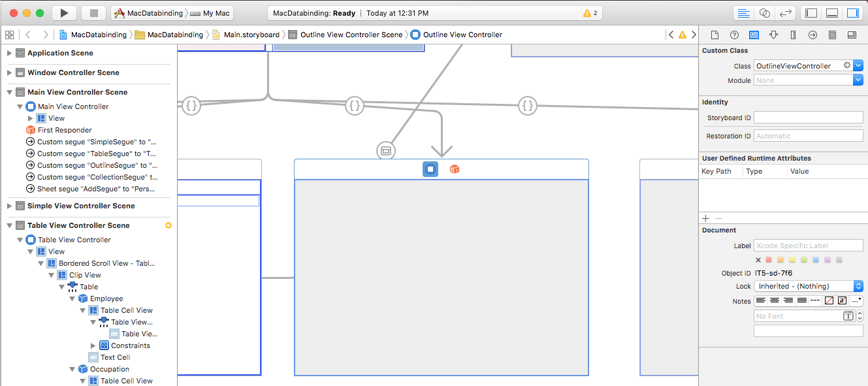
Task: Toggle the Utilities pane visibility
Action: (x=852, y=13)
